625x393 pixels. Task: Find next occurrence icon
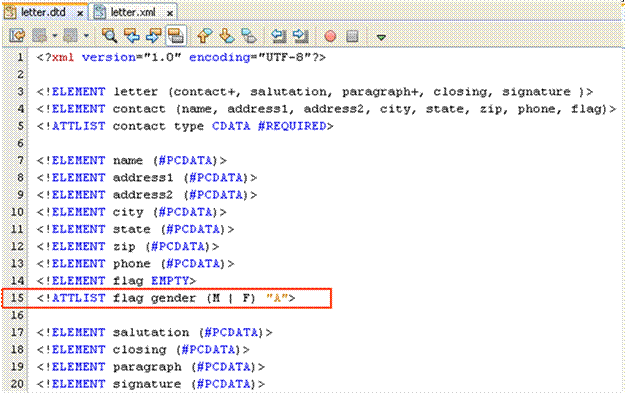(x=153, y=36)
